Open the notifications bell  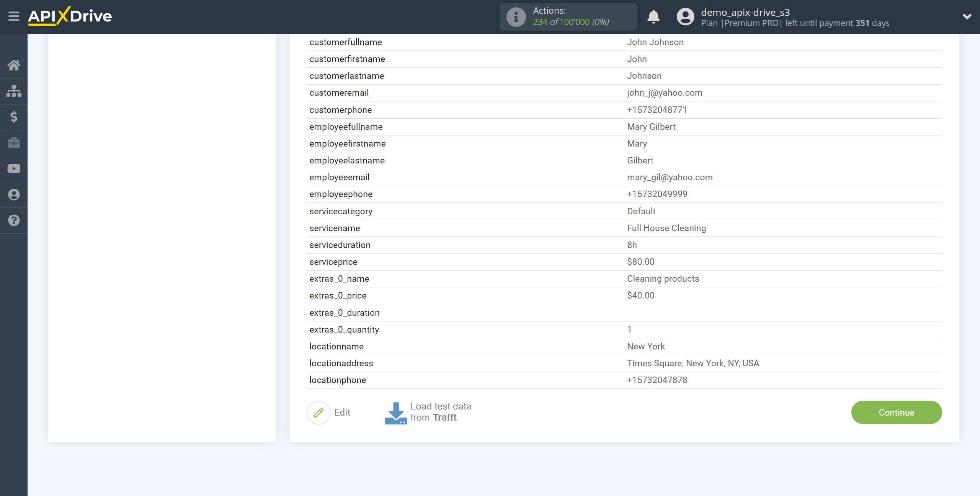653,17
